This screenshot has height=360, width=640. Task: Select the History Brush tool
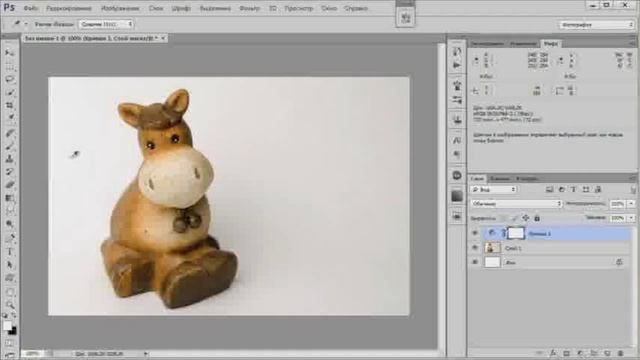pos(10,172)
